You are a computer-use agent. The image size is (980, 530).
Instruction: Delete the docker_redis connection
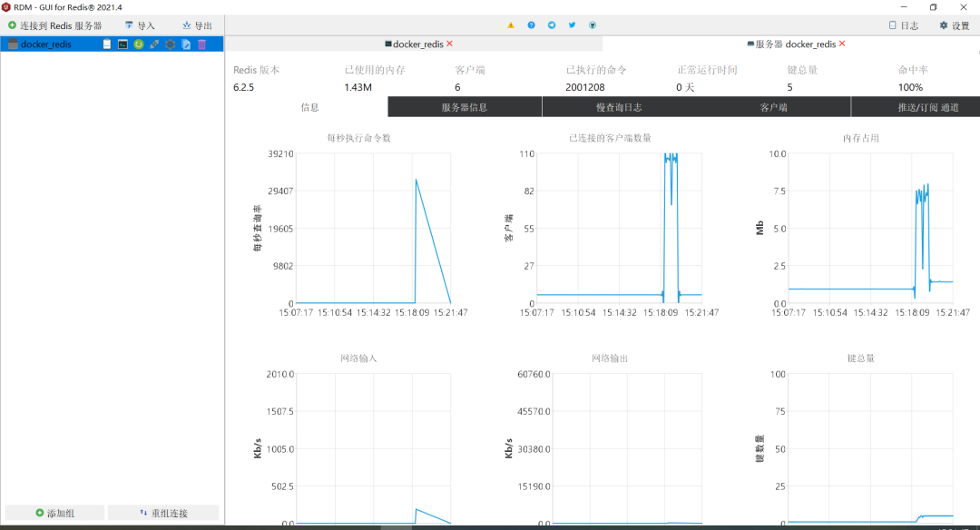coord(201,44)
